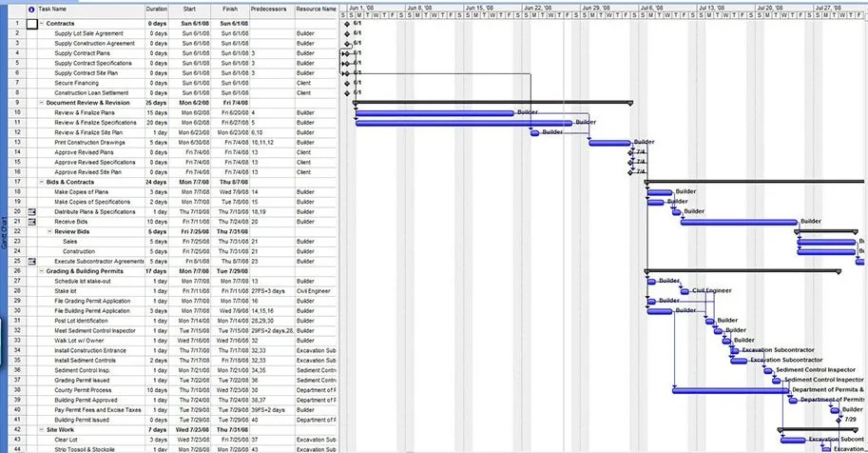The image size is (868, 453).
Task: Select the 'Schedule lot stake-out' task
Action: tap(83, 281)
